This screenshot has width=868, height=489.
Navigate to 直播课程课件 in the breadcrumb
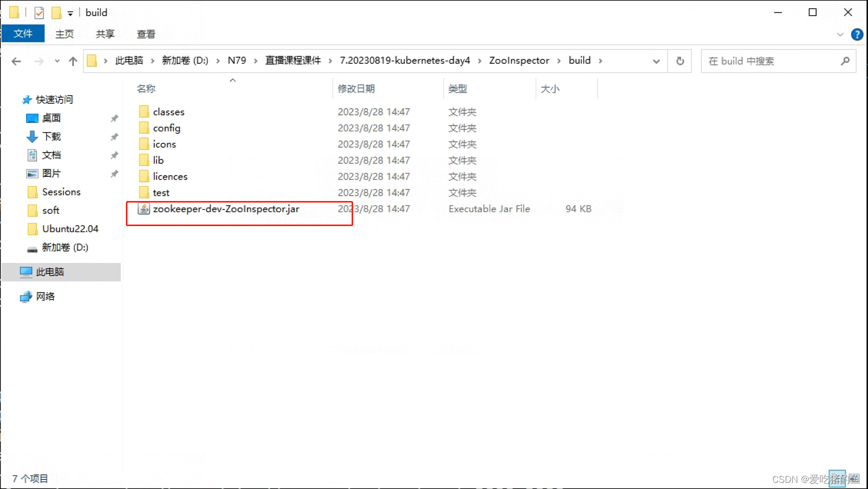coord(293,61)
